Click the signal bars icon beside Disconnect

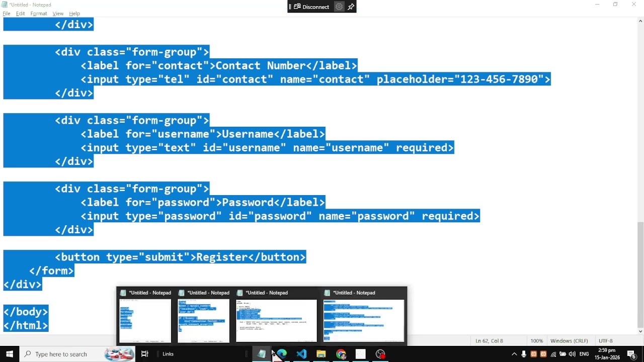click(290, 7)
